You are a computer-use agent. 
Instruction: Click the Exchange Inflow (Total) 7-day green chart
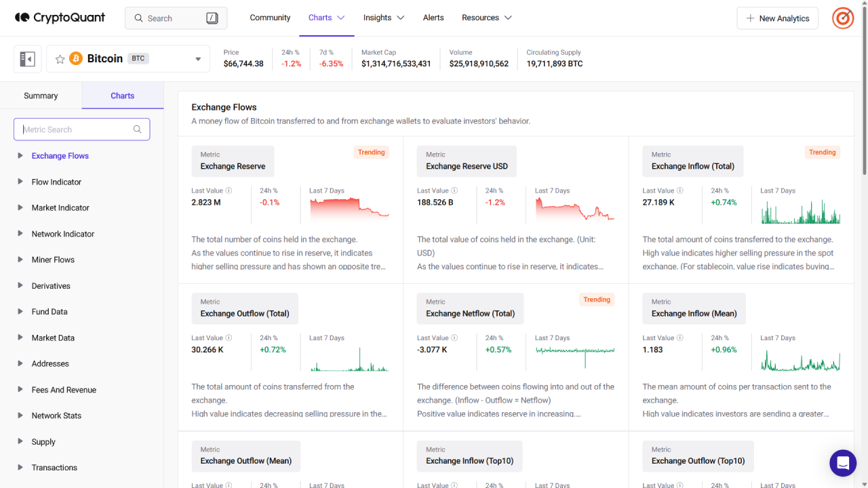pyautogui.click(x=801, y=211)
